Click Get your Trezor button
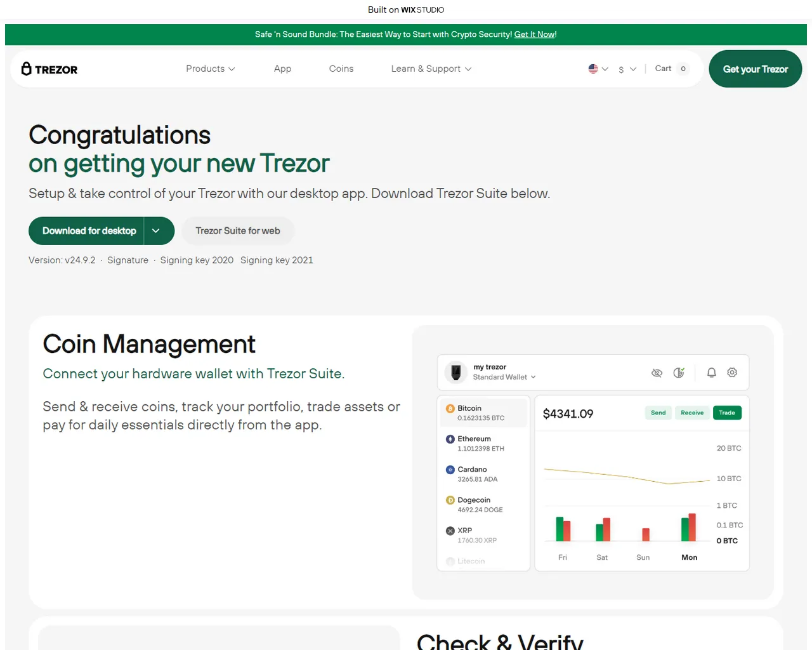Image resolution: width=812 pixels, height=650 pixels. pyautogui.click(x=756, y=69)
